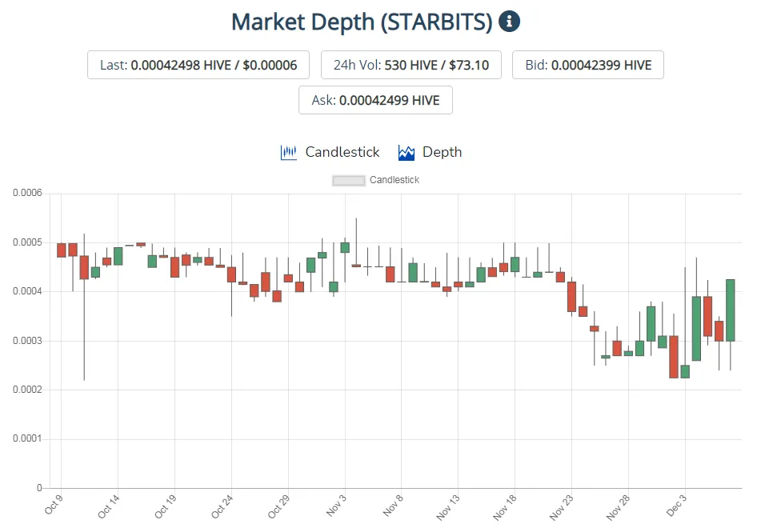Click the Oct 24 x-axis label

[222, 506]
